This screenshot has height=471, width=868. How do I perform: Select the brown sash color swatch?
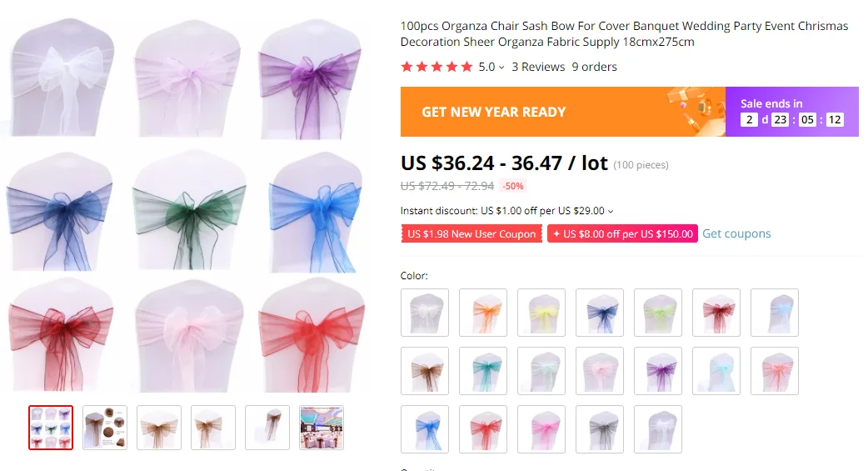425,371
